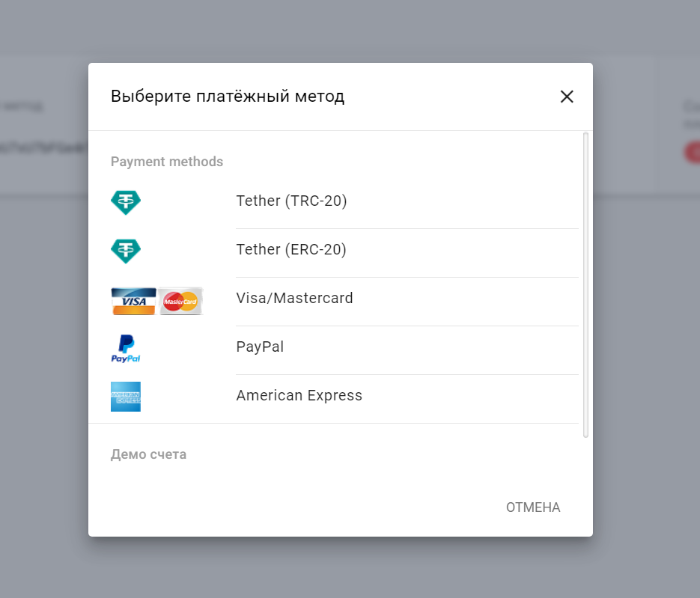Click the PayPal logo icon
This screenshot has height=598, width=700.
(126, 349)
